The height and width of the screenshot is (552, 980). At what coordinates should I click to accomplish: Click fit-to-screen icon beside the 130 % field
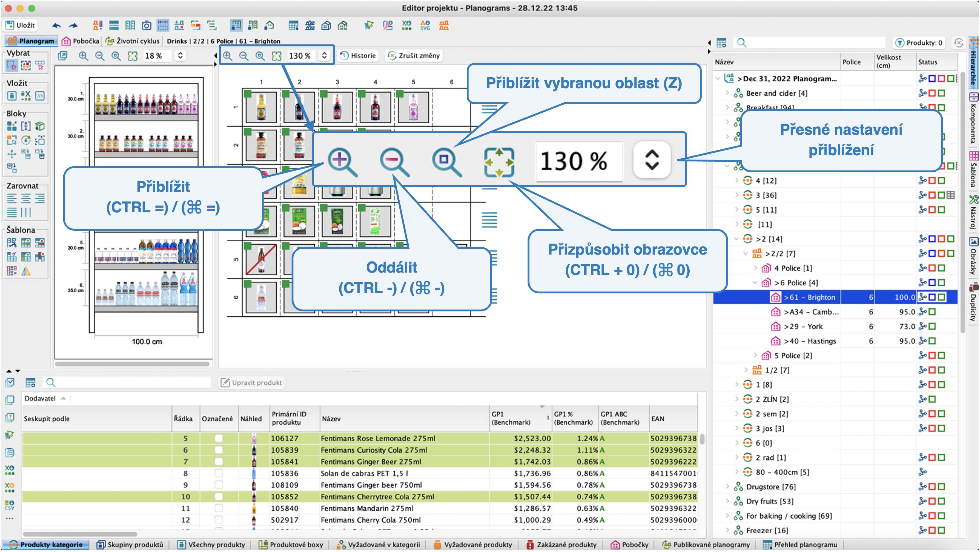[x=277, y=56]
